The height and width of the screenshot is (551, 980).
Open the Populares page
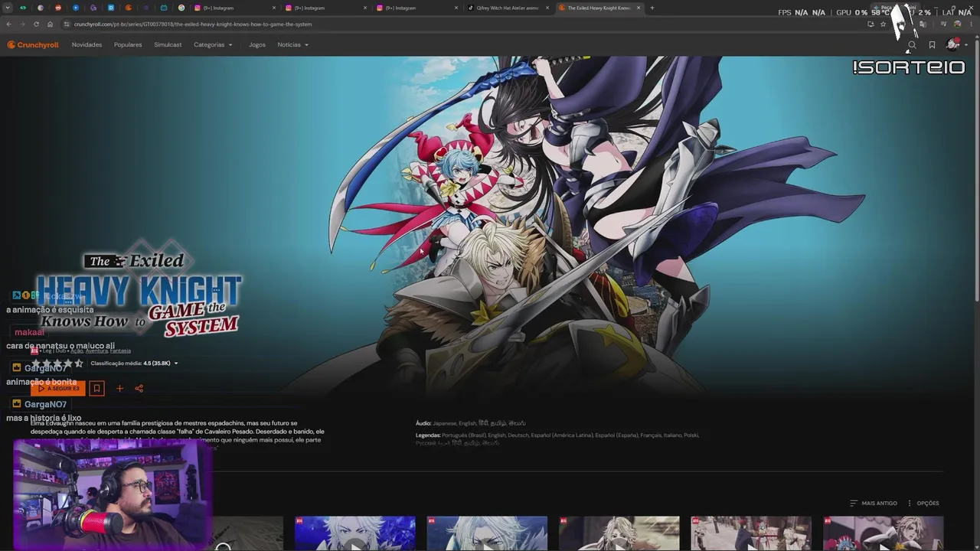click(128, 45)
